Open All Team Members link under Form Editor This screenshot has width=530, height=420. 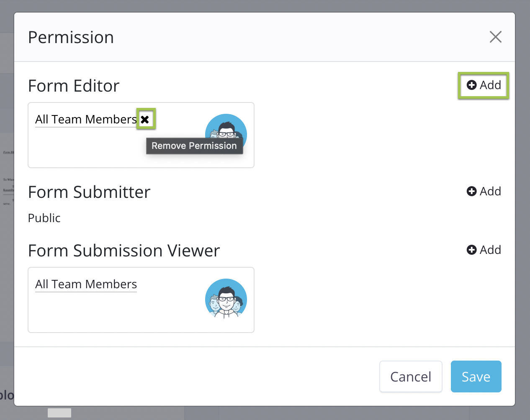point(86,120)
